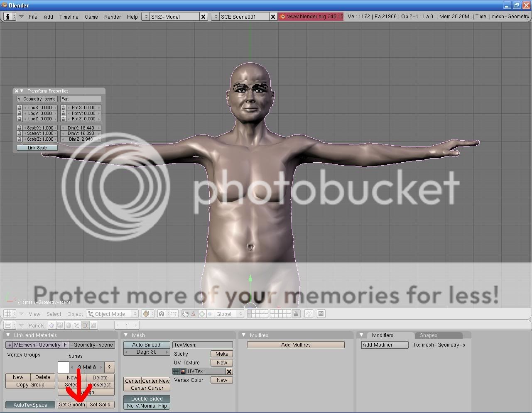Collapse the Link and Materials panel
The width and height of the screenshot is (532, 413).
[x=8, y=335]
